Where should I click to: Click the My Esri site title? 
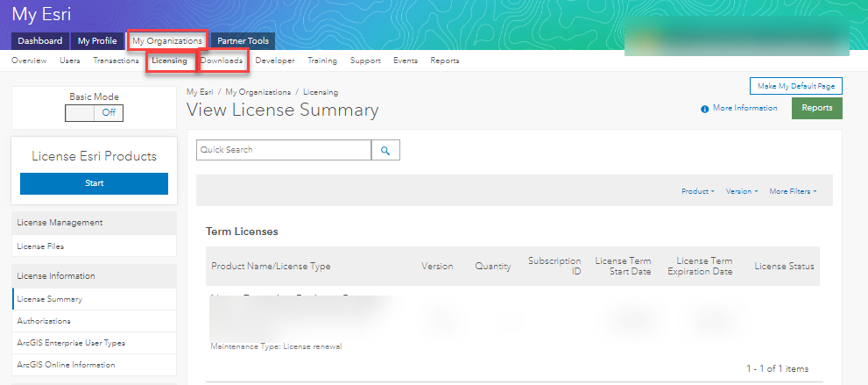(x=41, y=15)
